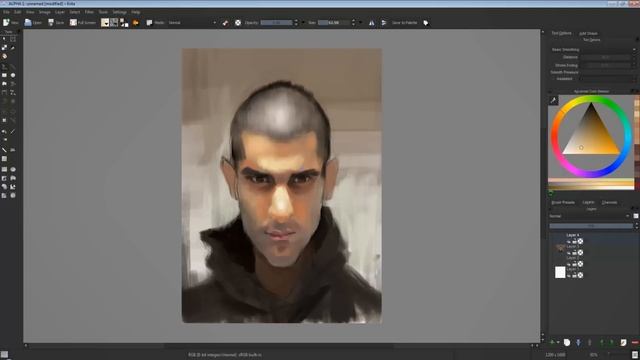
Task: Select the Ellipse tool in the toolbox
Action: click(13, 75)
